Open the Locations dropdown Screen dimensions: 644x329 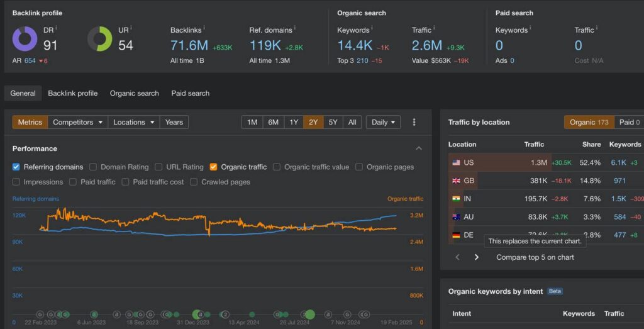click(x=133, y=122)
